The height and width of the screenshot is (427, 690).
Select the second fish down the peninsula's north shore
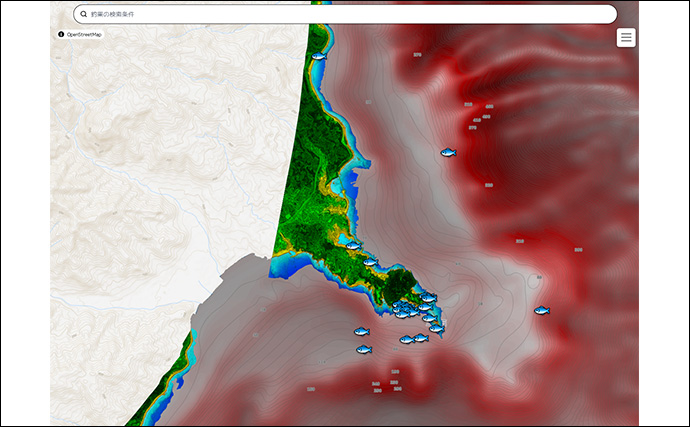tap(369, 261)
